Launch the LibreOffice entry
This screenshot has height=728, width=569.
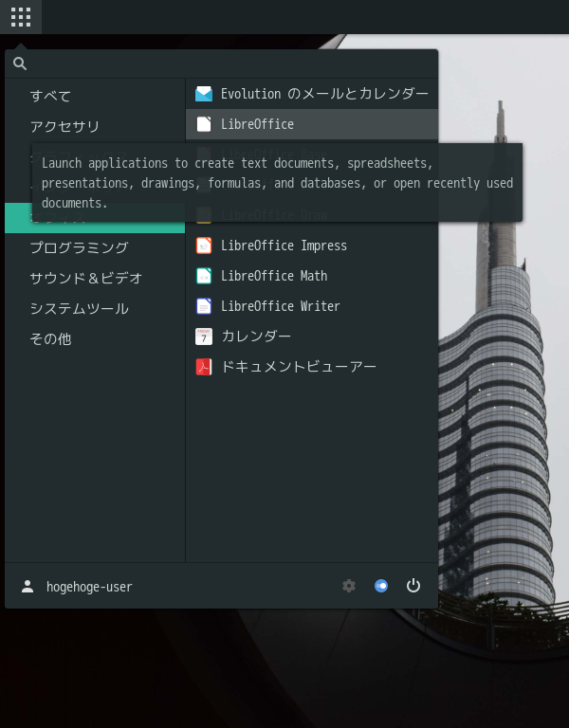tap(312, 124)
